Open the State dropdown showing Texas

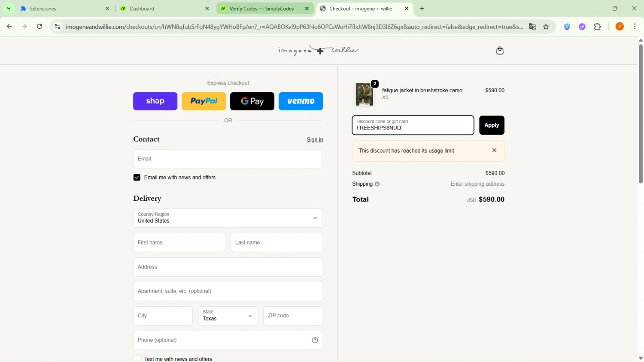[228, 316]
